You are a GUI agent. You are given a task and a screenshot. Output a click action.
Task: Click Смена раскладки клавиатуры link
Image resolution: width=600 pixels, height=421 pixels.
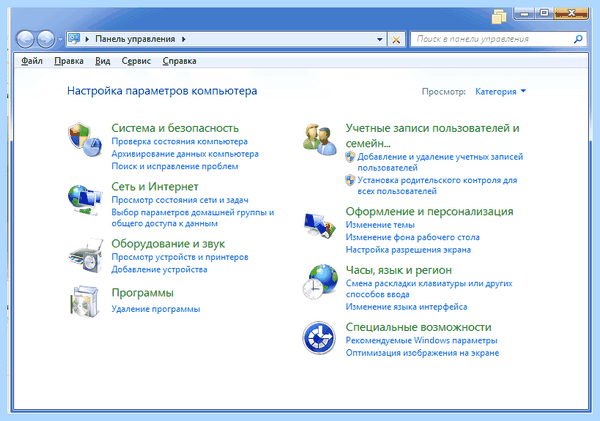429,289
